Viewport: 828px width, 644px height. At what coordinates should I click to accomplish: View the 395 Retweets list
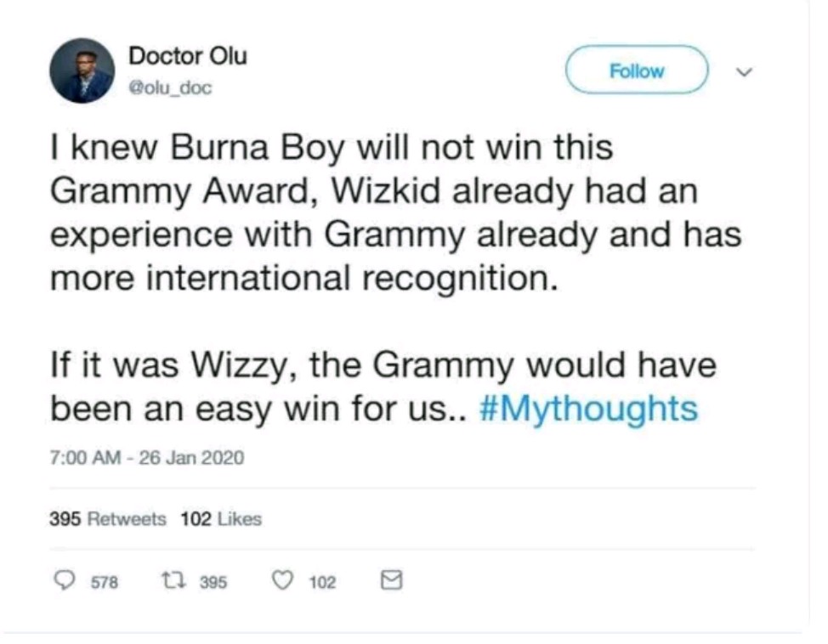(108, 519)
